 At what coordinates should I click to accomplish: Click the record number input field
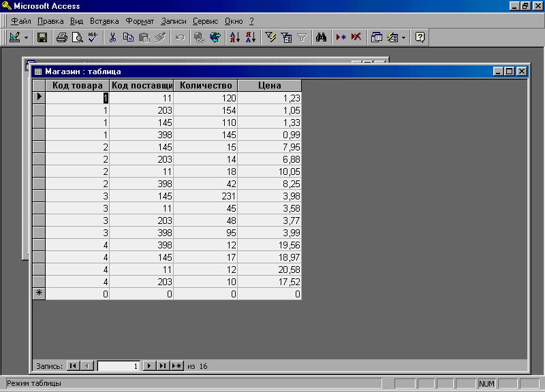pyautogui.click(x=119, y=366)
